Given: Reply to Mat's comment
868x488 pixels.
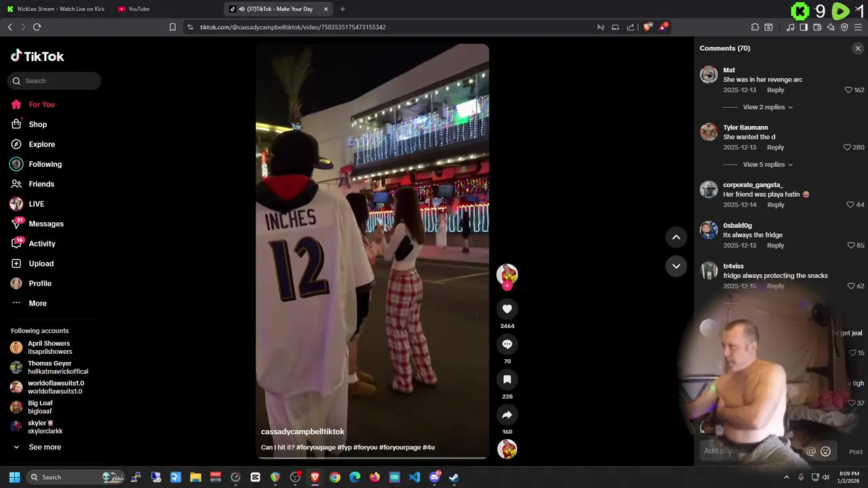Looking at the screenshot, I should (x=775, y=90).
